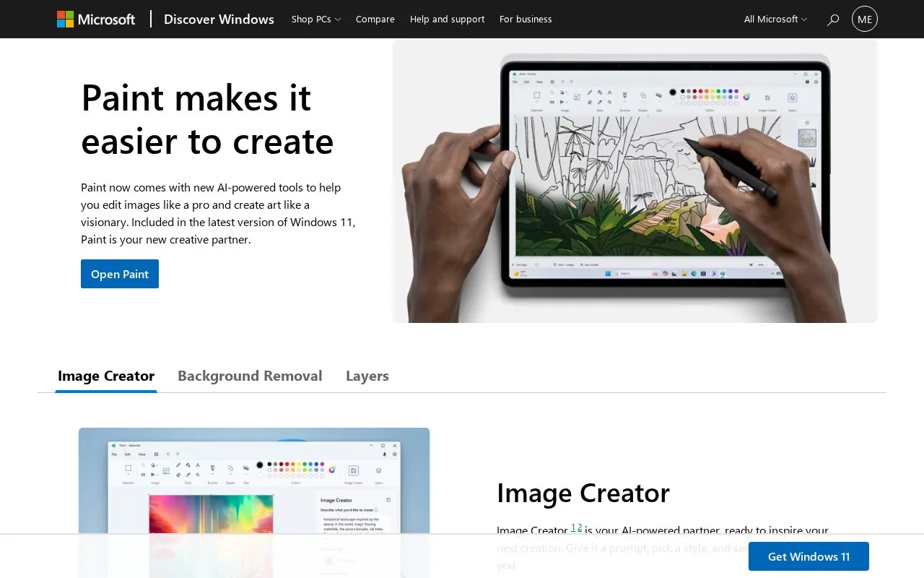Select For business in navigation
Screen dimensions: 924x578
pos(526,19)
